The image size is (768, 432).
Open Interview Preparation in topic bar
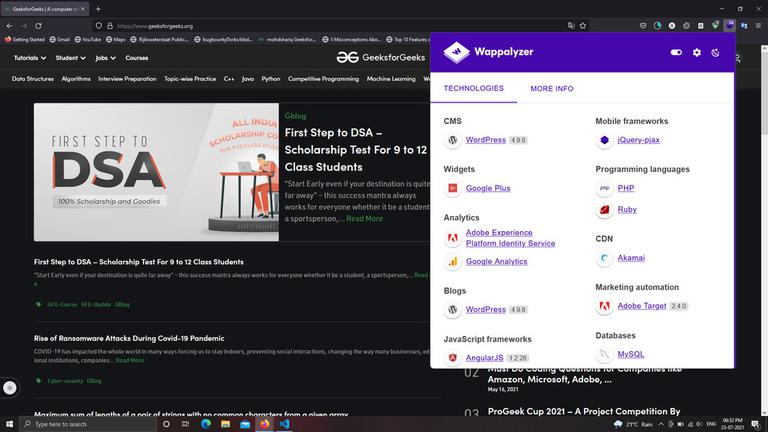[127, 79]
